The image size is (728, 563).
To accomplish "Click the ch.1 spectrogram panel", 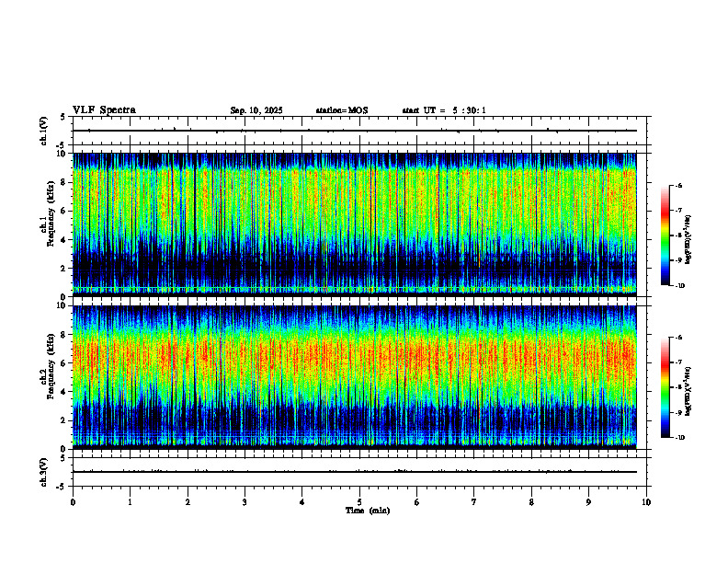I will click(x=355, y=224).
